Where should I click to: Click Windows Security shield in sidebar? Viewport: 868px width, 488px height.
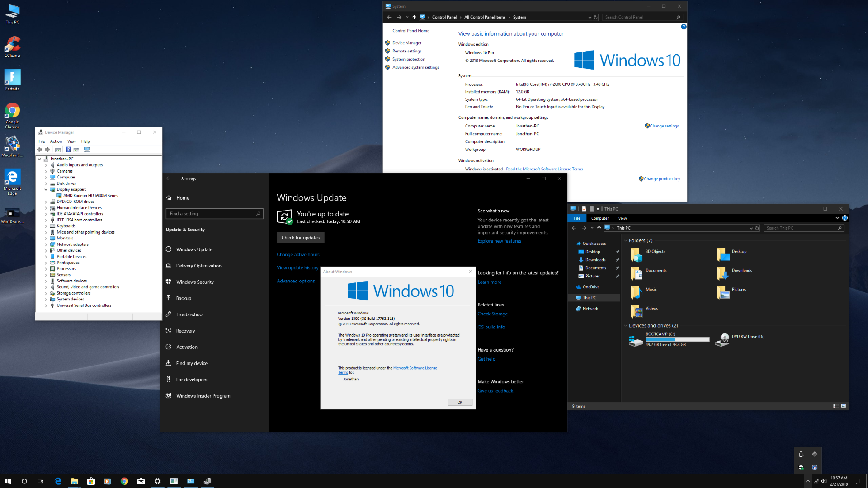pyautogui.click(x=169, y=282)
